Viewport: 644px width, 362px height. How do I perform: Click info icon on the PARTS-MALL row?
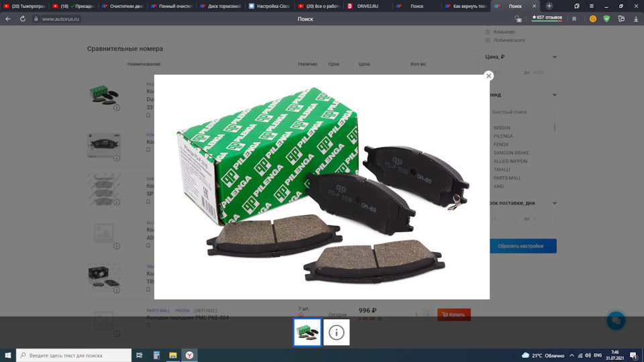click(x=117, y=334)
